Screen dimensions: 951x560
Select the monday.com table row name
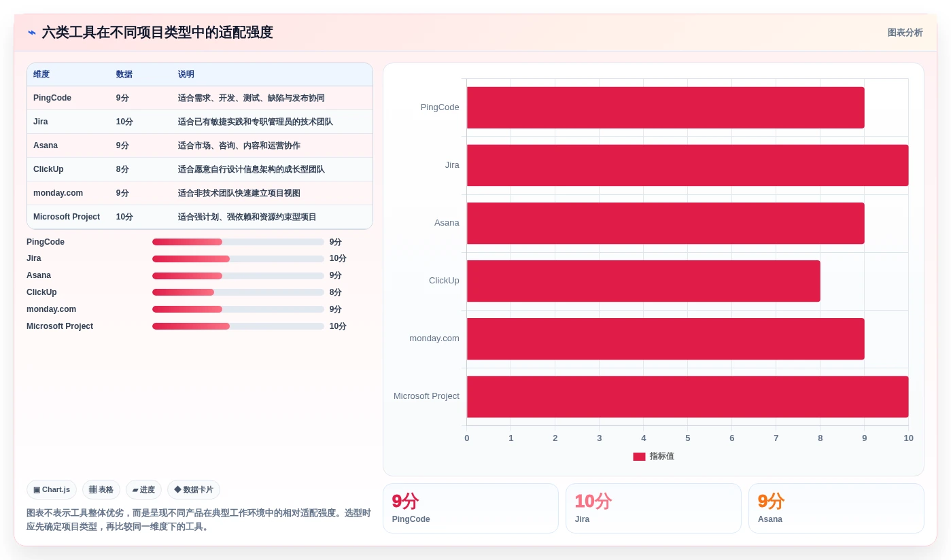pyautogui.click(x=58, y=193)
